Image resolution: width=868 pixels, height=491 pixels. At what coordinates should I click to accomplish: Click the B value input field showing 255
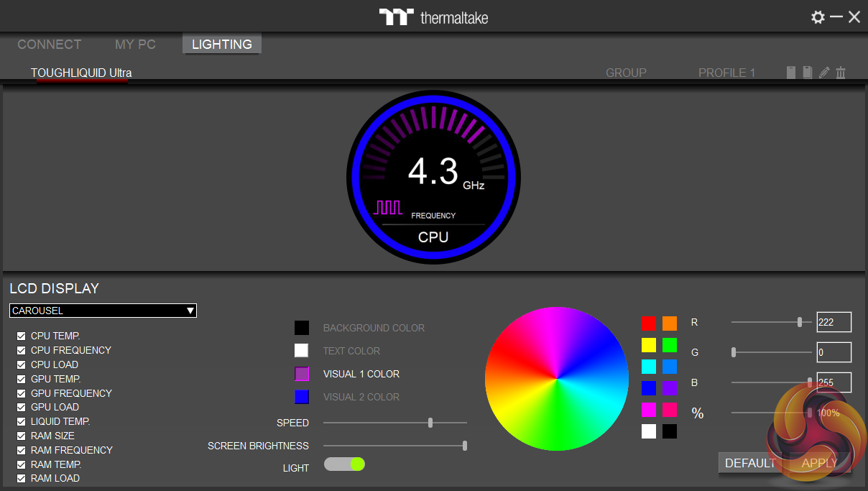[834, 382]
